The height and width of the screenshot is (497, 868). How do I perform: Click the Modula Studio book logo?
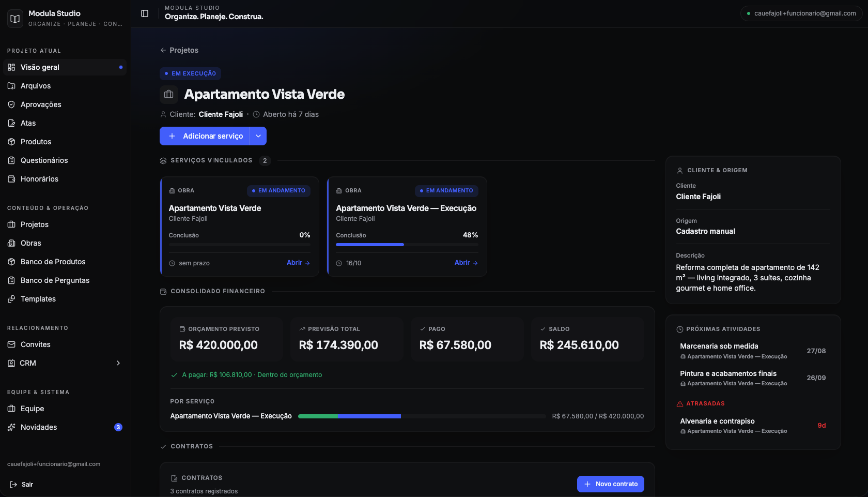[15, 19]
